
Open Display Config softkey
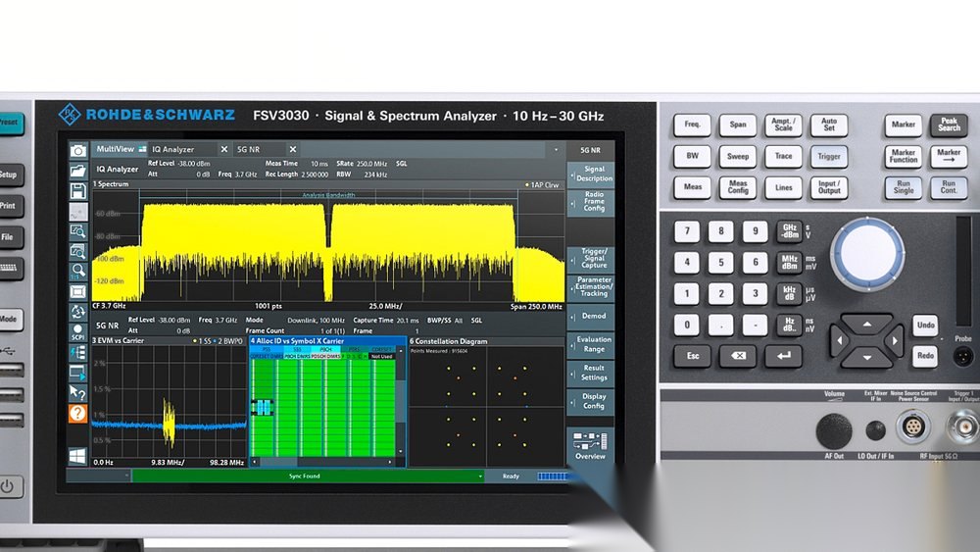[591, 401]
